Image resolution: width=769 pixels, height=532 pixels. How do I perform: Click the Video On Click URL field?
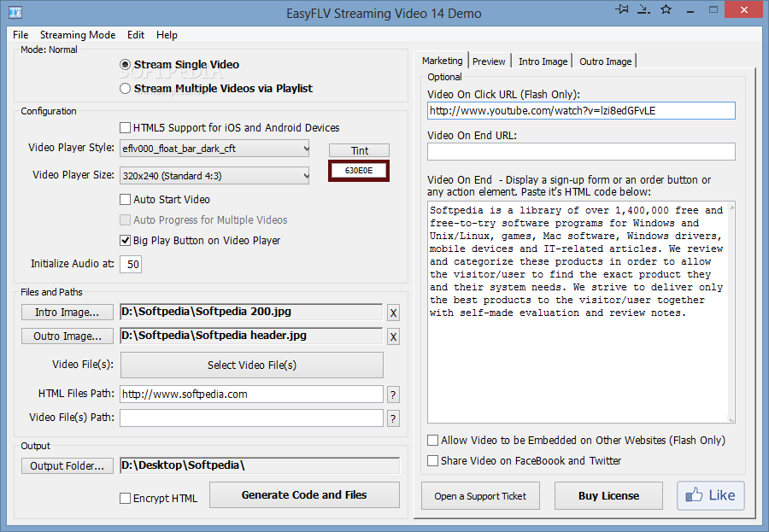[x=581, y=111]
